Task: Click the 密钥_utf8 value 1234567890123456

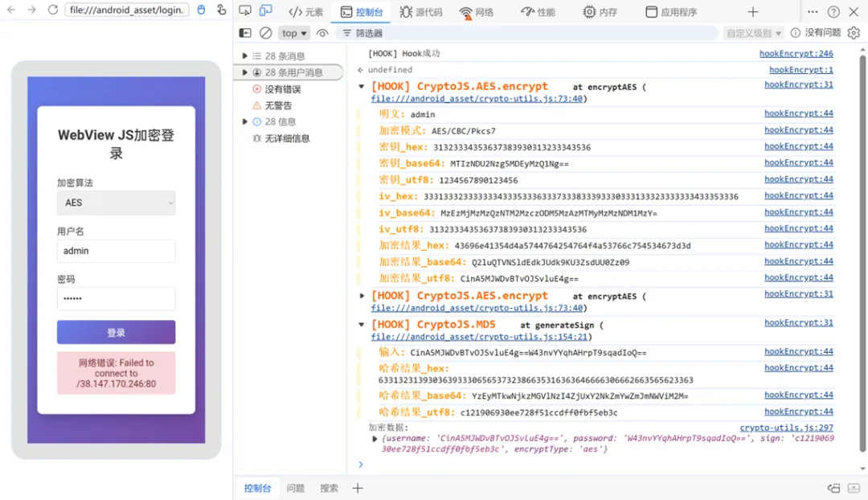Action: 478,181
